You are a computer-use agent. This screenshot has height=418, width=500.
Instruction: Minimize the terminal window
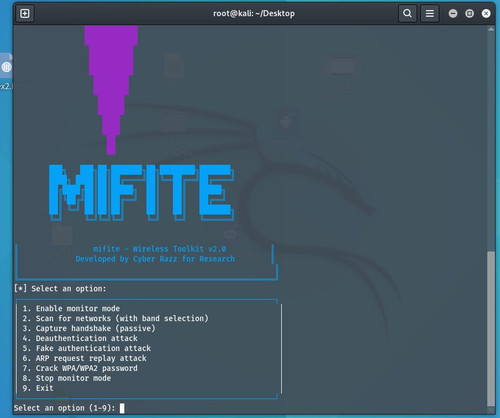453,14
